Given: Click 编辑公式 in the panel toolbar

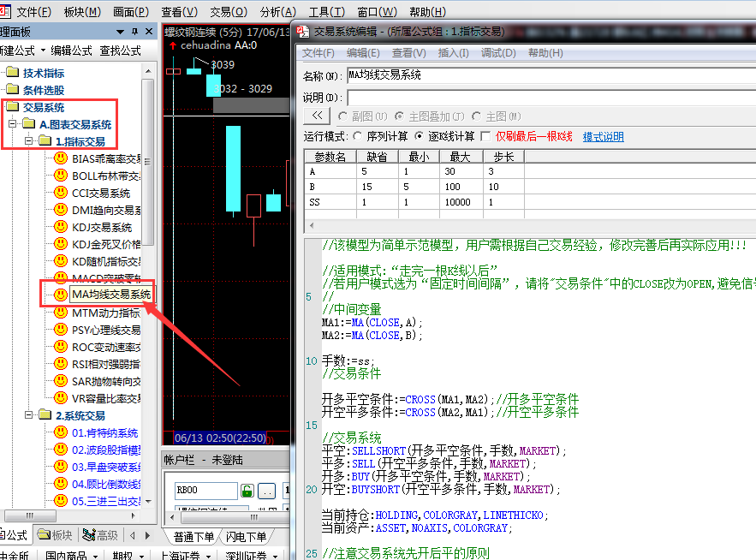Looking at the screenshot, I should (71, 51).
